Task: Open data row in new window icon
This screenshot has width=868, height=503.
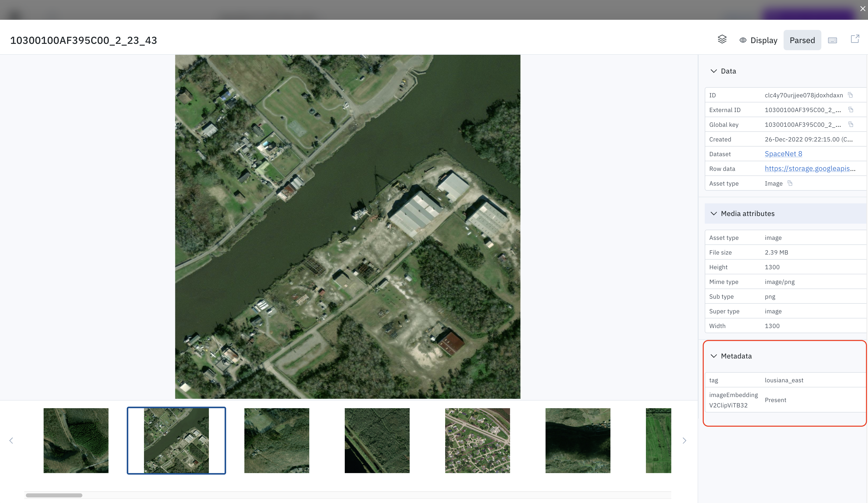Action: (x=855, y=39)
